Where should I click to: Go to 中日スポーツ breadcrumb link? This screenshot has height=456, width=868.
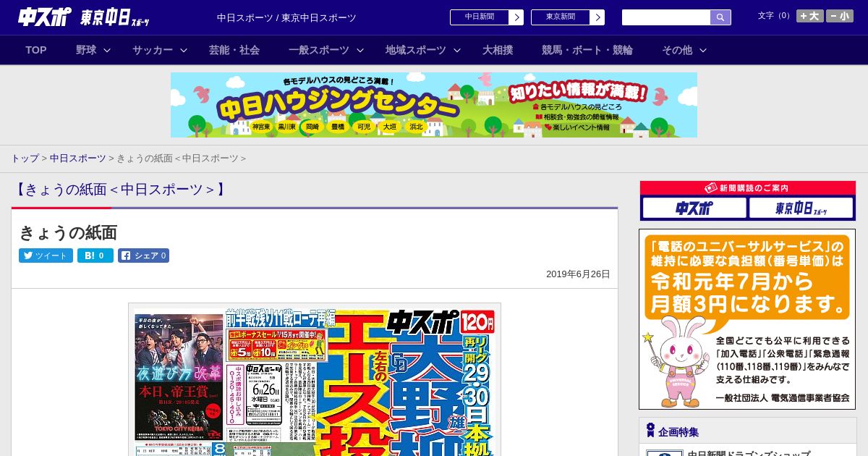tap(78, 159)
